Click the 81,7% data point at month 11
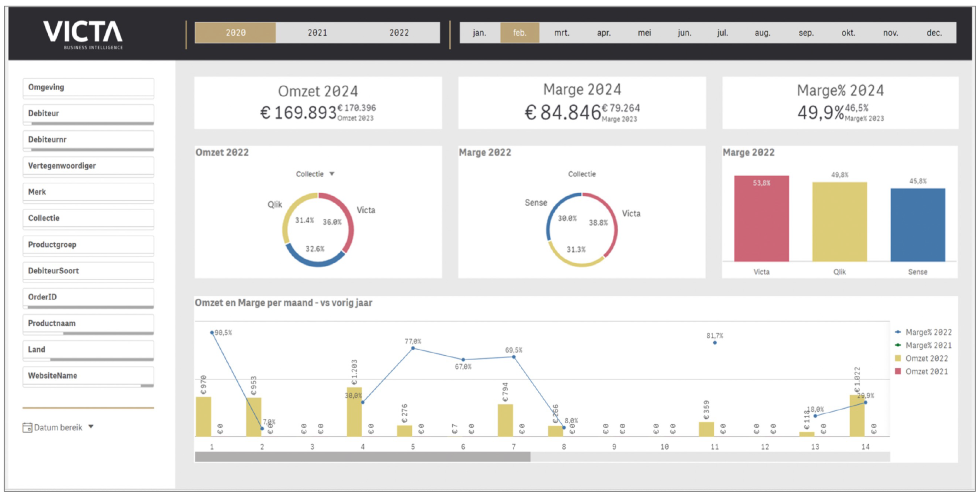The image size is (980, 496). pos(715,343)
